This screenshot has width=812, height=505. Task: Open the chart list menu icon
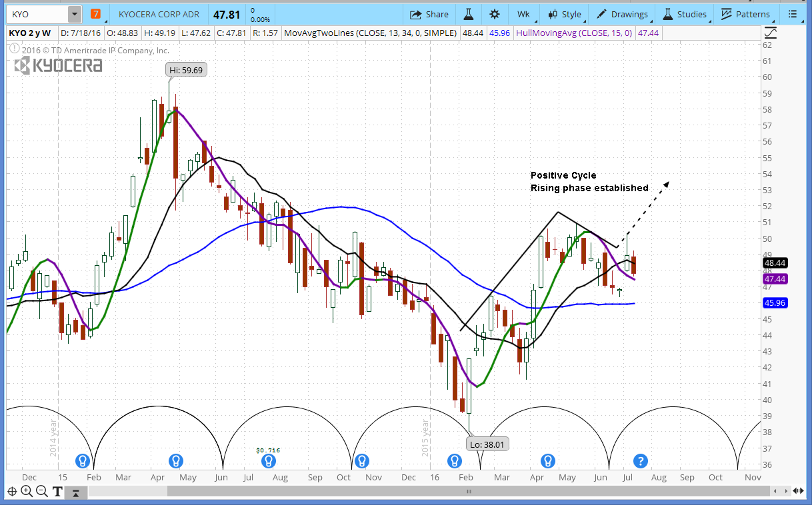coord(792,14)
